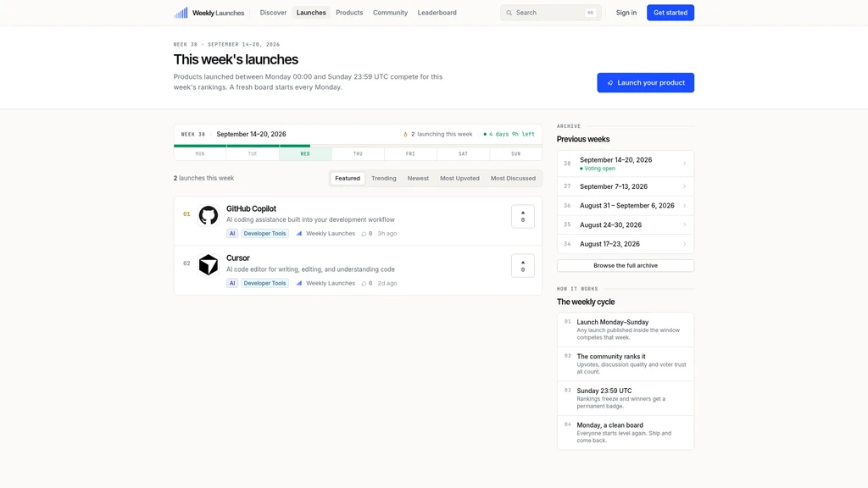Click the AI tag on Cursor
Screen dimensions: 868x488
232,283
